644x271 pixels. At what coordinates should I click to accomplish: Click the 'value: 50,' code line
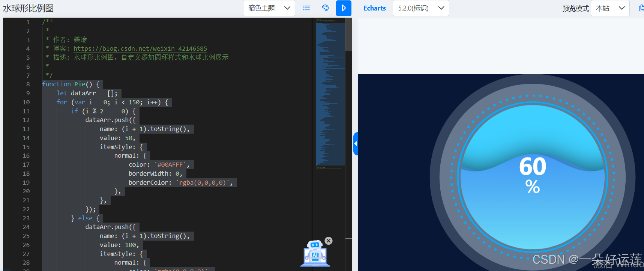point(117,138)
